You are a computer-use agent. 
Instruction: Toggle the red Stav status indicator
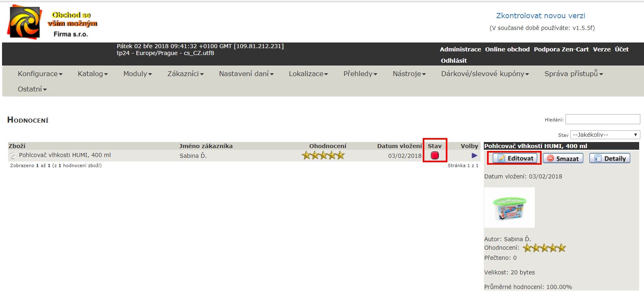435,155
